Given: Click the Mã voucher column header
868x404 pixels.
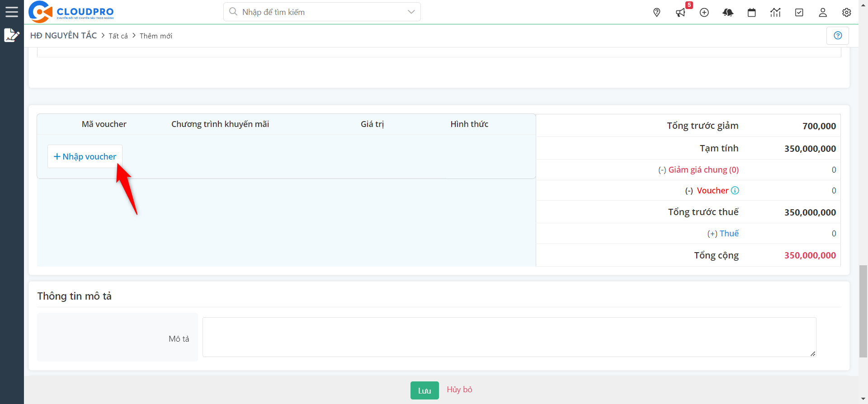Looking at the screenshot, I should coord(104,124).
